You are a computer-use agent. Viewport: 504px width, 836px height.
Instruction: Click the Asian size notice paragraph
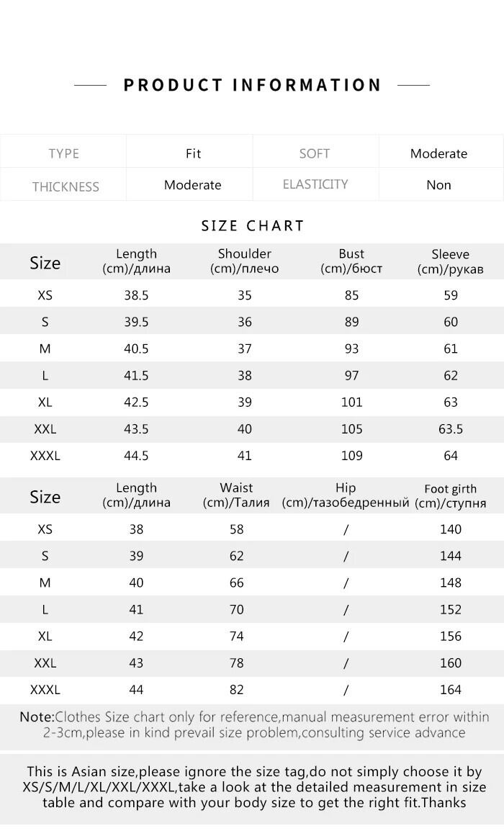[x=254, y=787]
